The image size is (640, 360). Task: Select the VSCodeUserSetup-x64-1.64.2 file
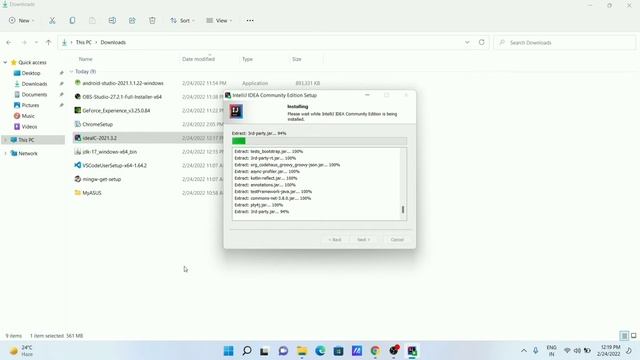pos(114,165)
